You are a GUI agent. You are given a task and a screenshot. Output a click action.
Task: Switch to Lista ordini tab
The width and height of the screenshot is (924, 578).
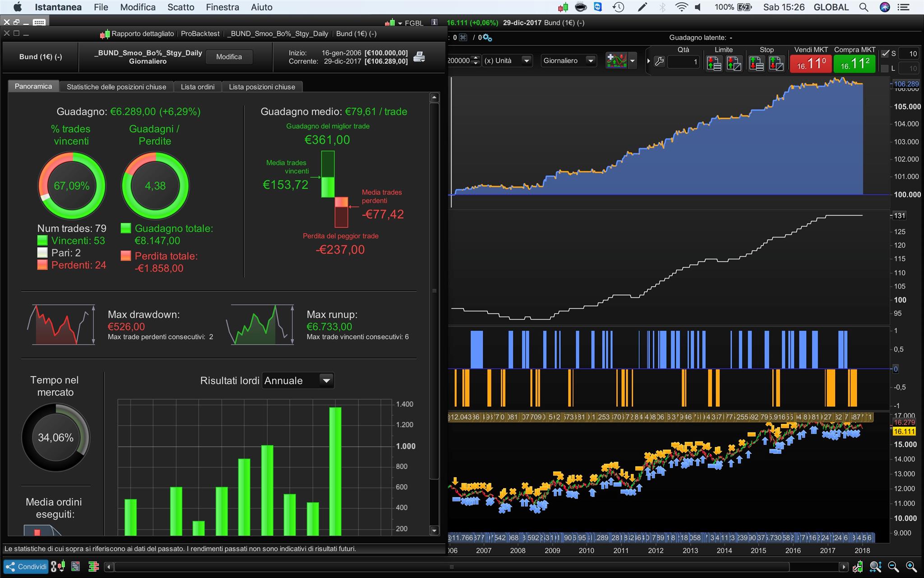coord(198,87)
